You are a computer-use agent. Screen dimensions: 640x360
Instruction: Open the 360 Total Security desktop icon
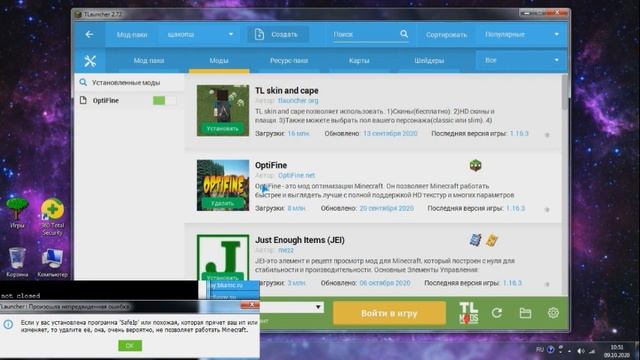[52, 217]
